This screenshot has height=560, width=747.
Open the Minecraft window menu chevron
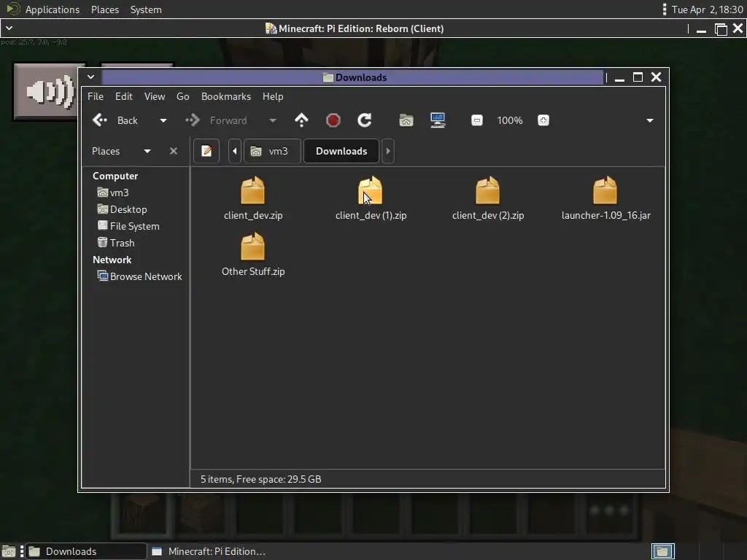coord(9,28)
